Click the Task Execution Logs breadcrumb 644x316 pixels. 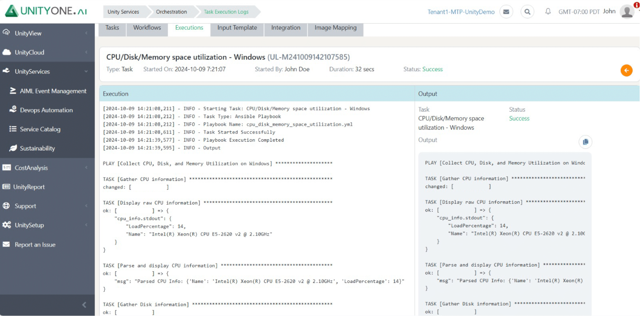(226, 12)
